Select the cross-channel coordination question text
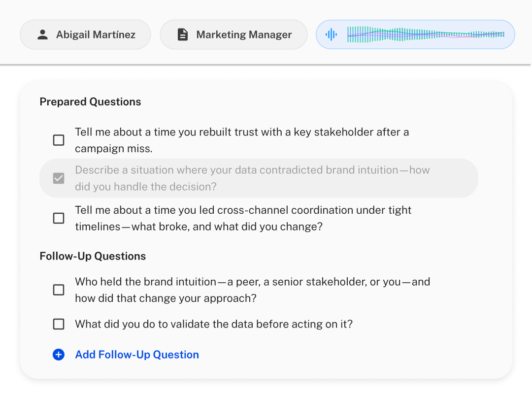The image size is (532, 394). (x=243, y=218)
